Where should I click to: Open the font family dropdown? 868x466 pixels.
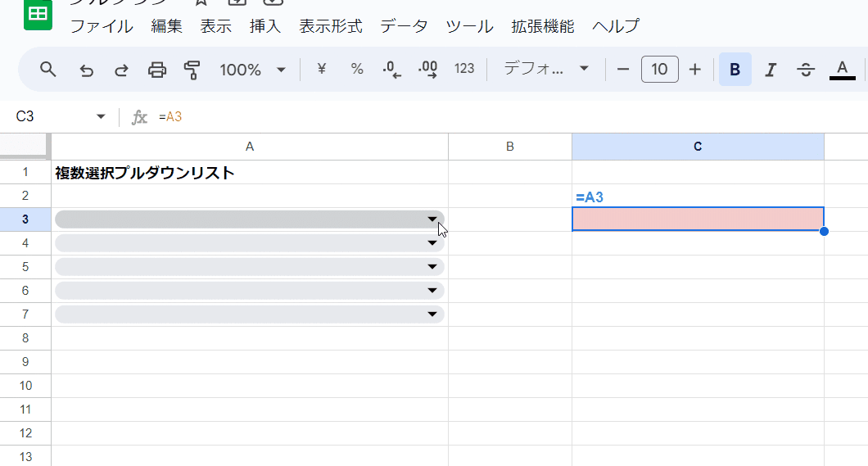tap(546, 69)
